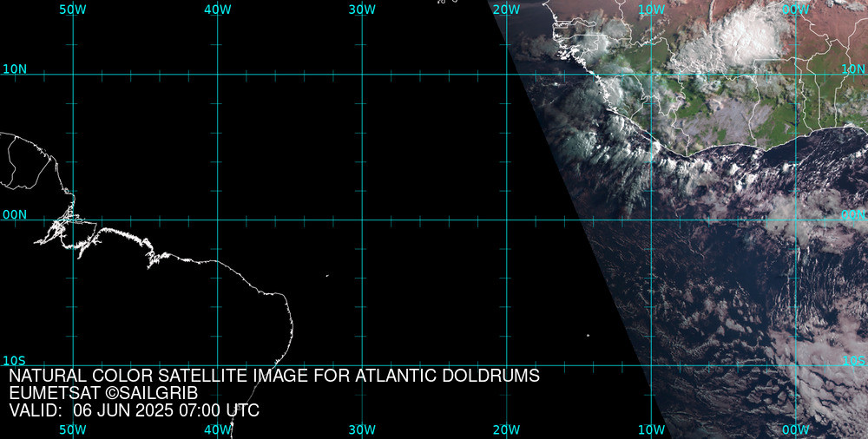Click the 30W label along the top edge
The width and height of the screenshot is (868, 439).
362,10
